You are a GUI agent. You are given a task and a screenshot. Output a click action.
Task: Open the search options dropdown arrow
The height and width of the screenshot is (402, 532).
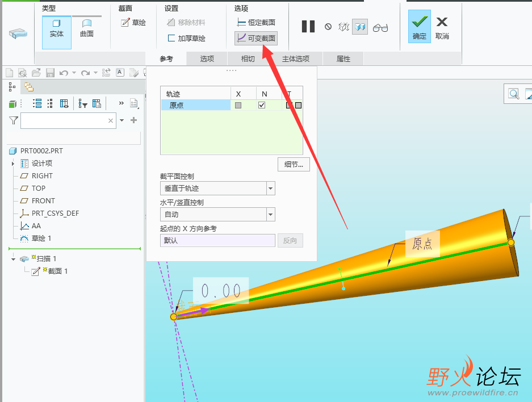pos(122,120)
